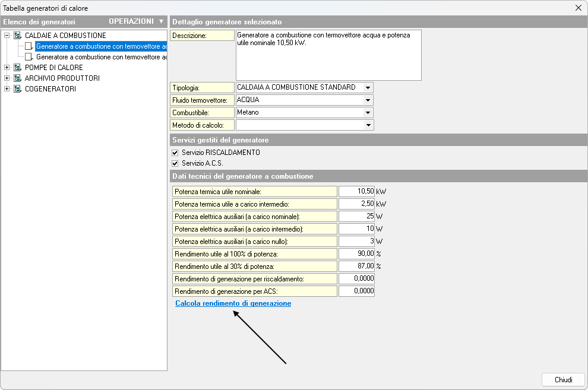The height and width of the screenshot is (390, 588).
Task: Click the ARCHIVIO PRODUTTORI category icon
Action: pyautogui.click(x=17, y=78)
